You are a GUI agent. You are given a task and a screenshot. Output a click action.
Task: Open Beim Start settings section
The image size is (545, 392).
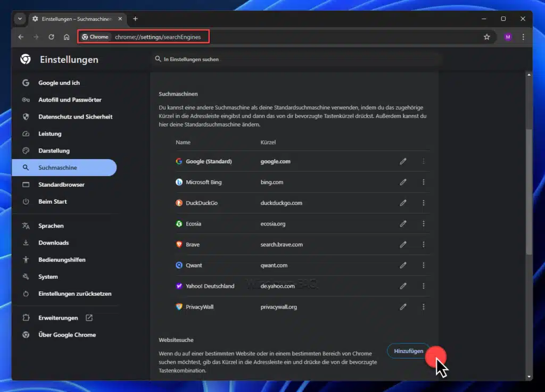(x=53, y=202)
